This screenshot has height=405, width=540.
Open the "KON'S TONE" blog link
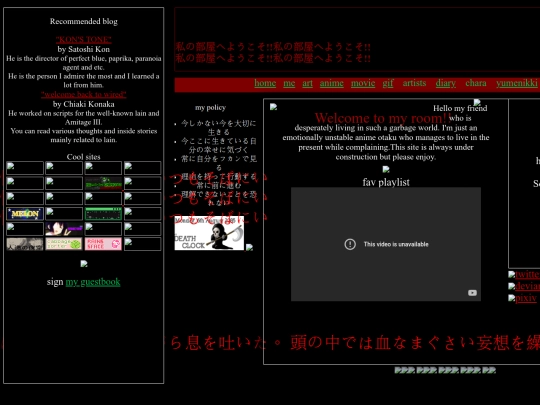84,40
